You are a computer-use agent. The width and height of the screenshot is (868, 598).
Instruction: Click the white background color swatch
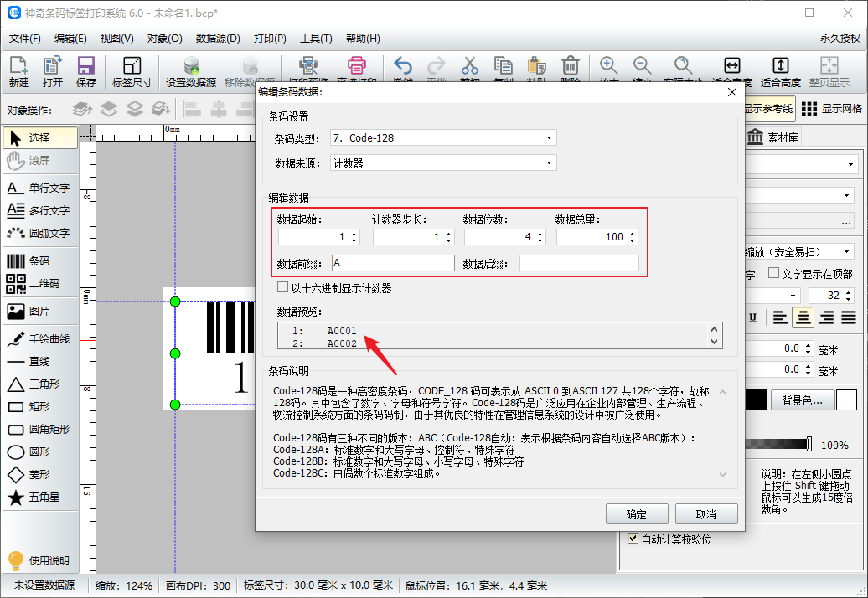point(846,400)
